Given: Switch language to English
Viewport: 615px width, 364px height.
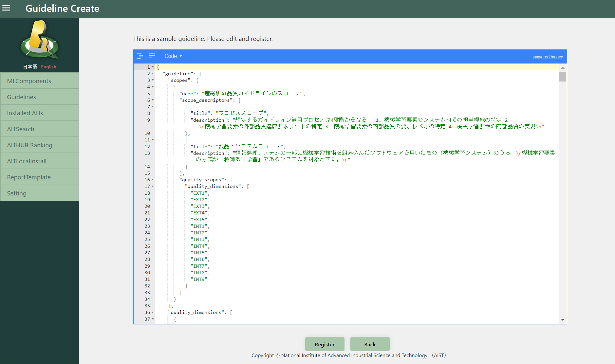Looking at the screenshot, I should pyautogui.click(x=48, y=67).
